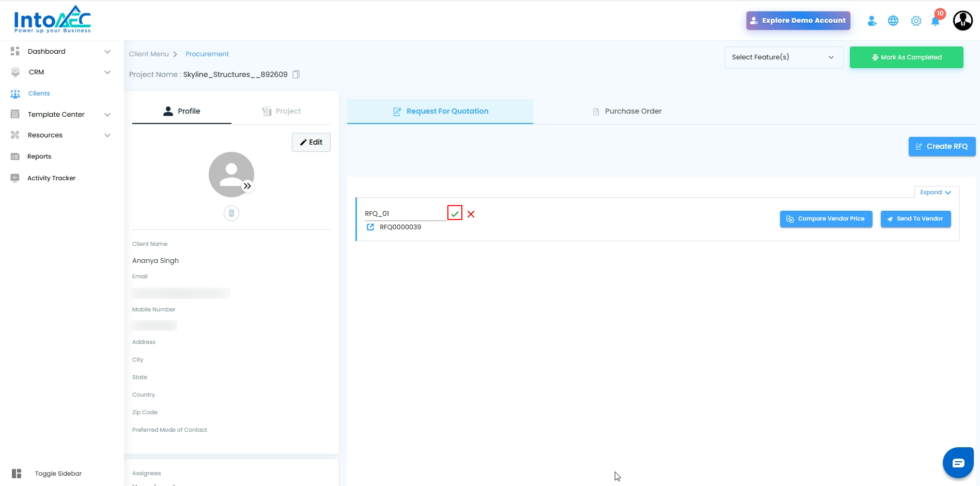Click the Create RFQ button

[942, 147]
